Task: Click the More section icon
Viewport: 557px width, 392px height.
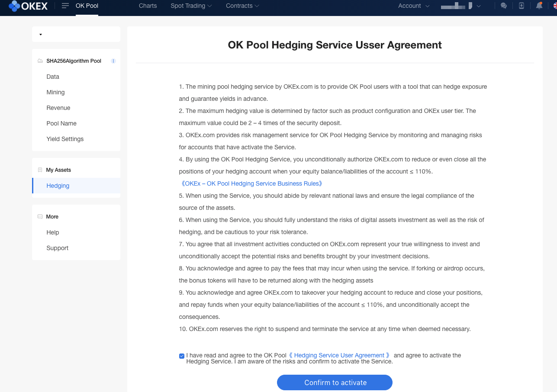Action: tap(40, 217)
